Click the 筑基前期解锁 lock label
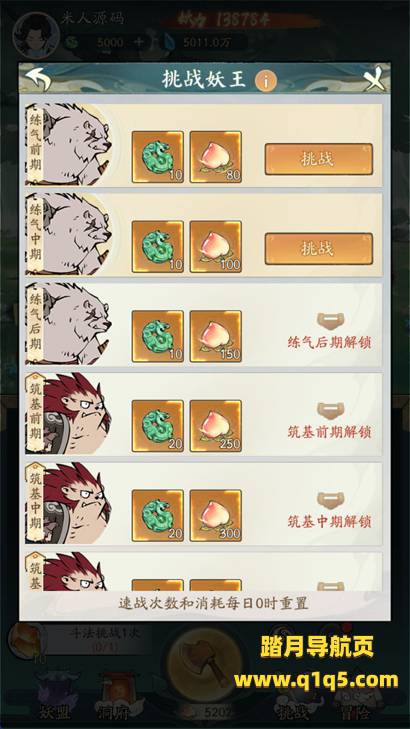The image size is (410, 729). coord(330,432)
